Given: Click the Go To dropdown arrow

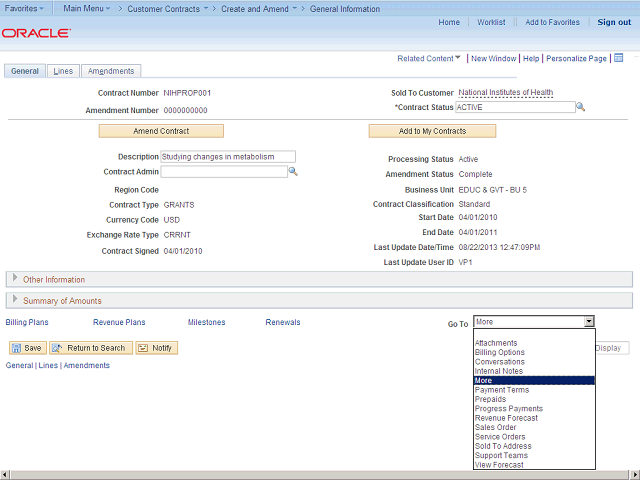Looking at the screenshot, I should pyautogui.click(x=589, y=322).
